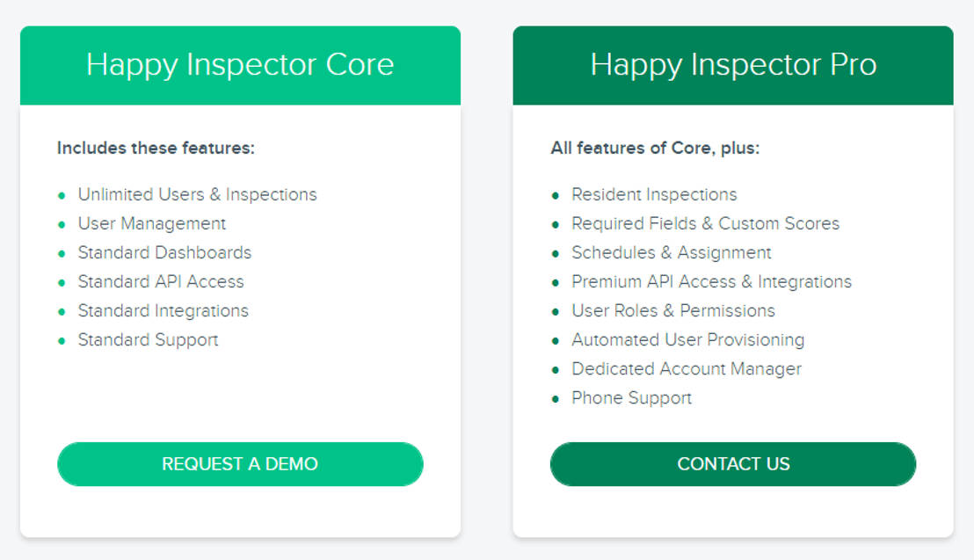Click the Premium API Access & Integrations feature
974x560 pixels.
coord(712,281)
